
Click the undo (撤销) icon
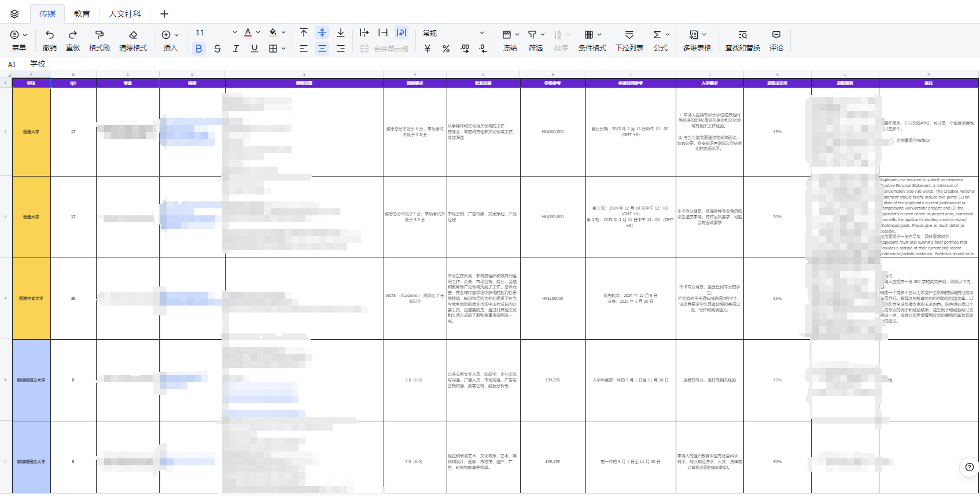(x=50, y=35)
